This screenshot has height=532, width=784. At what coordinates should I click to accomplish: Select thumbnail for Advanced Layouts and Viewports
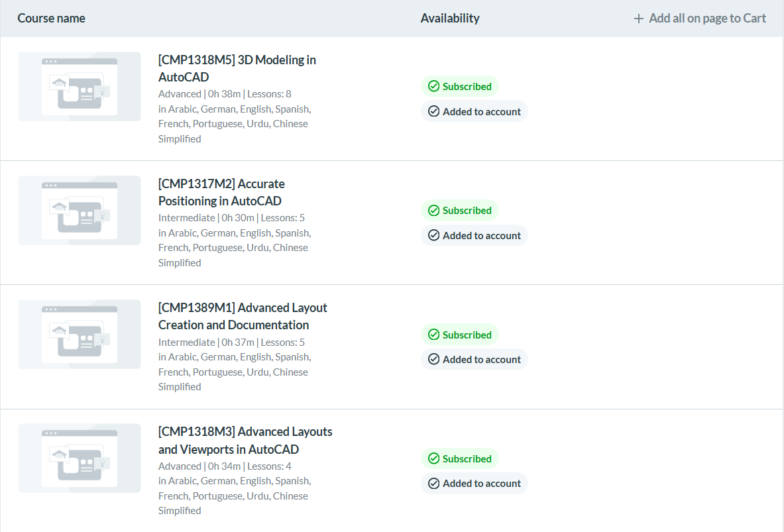(x=80, y=458)
